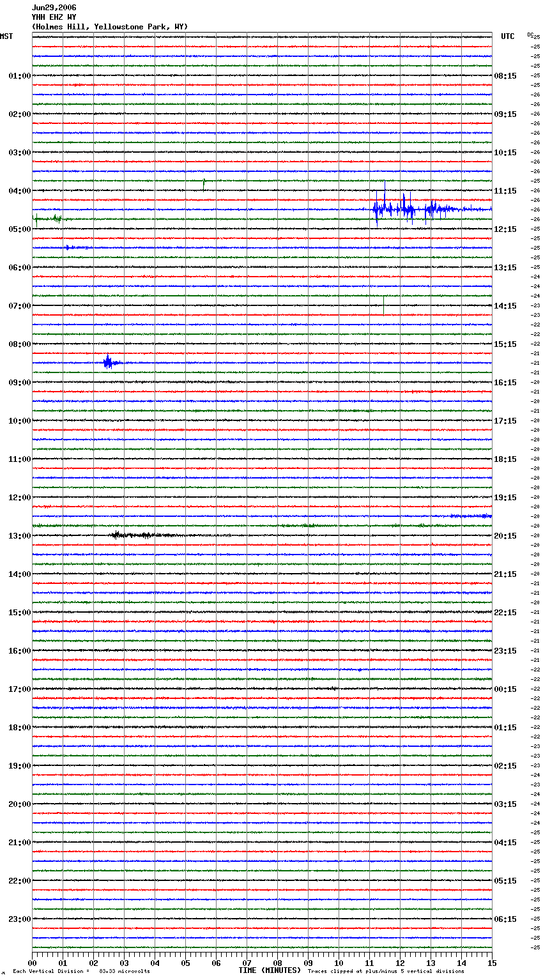Select the 01:00 MST row label
Screen dimensions: 543x980
pos(20,76)
